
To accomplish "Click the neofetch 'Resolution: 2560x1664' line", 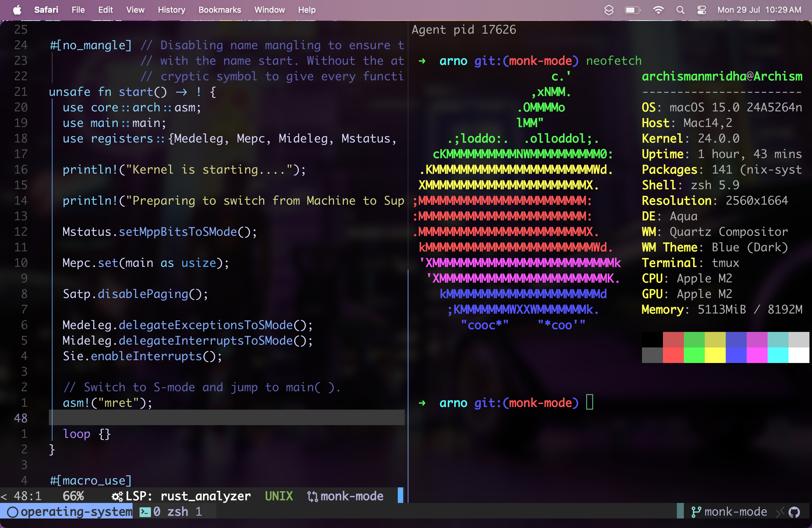I will [715, 201].
